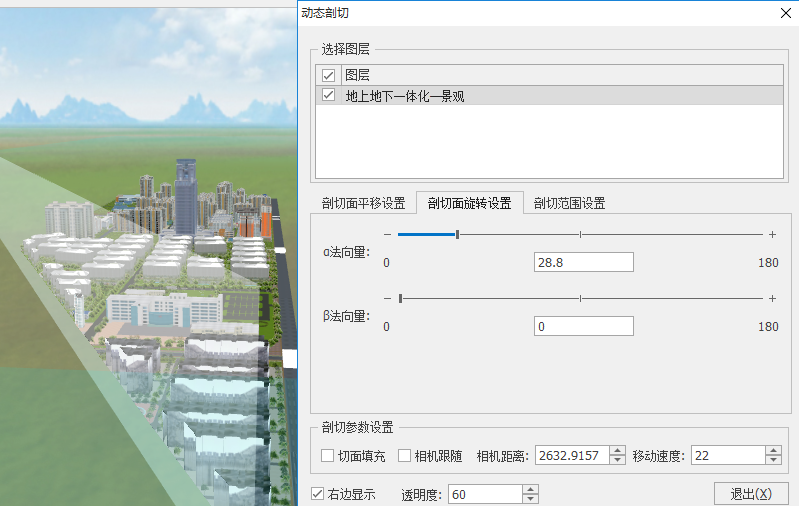Switch to the 剖切面平移设置 tab

tap(363, 203)
